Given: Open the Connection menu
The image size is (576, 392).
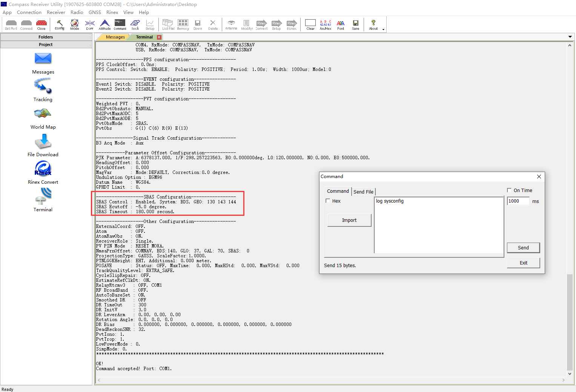Looking at the screenshot, I should [29, 12].
